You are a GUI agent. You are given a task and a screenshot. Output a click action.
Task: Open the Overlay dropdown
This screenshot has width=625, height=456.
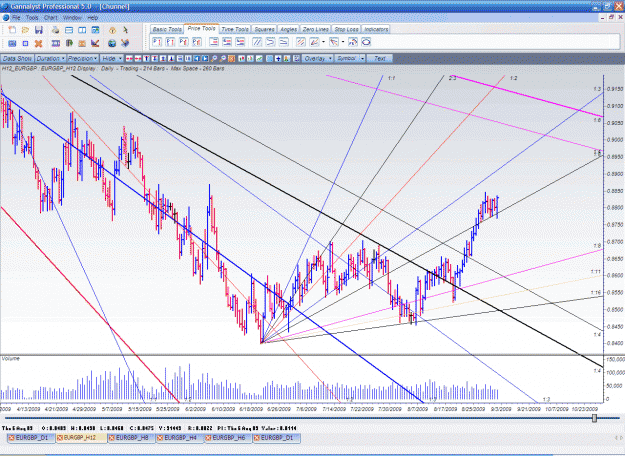(x=317, y=59)
